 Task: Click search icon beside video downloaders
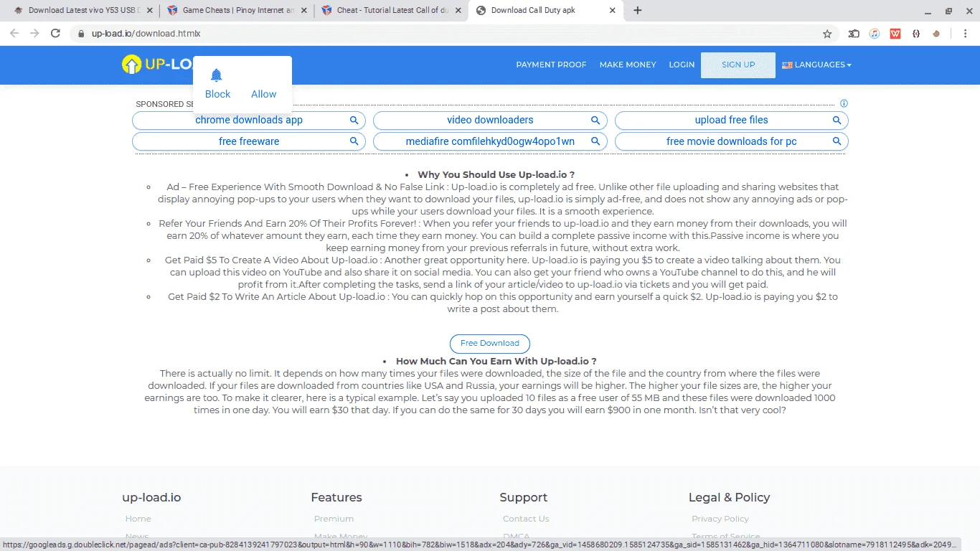pyautogui.click(x=595, y=120)
